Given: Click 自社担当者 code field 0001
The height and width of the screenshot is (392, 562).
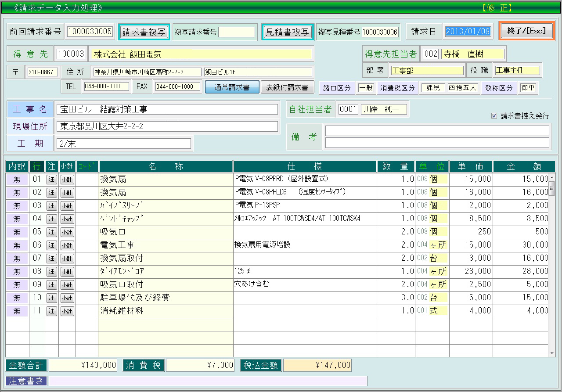Looking at the screenshot, I should point(348,109).
